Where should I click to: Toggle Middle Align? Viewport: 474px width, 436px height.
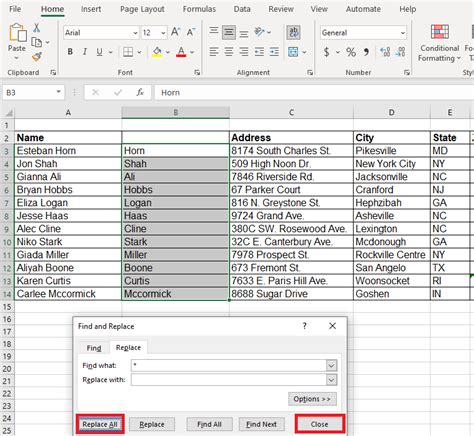point(229,32)
